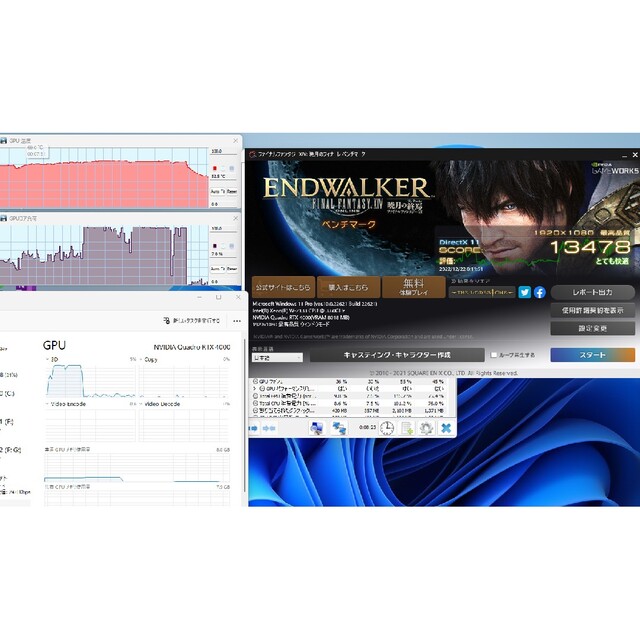The width and height of the screenshot is (640, 640).
Task: Click the change settings button
Action: [x=593, y=328]
